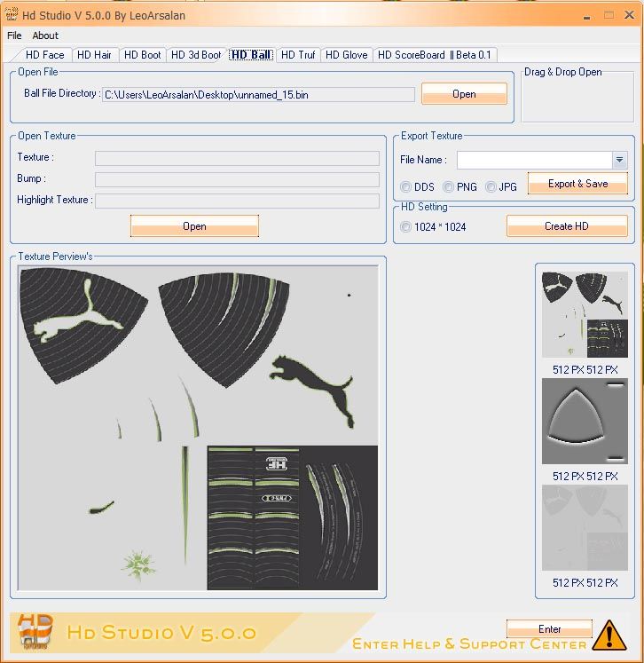The image size is (644, 663).
Task: Open the HD ScoreBoard Beta tab
Action: tap(435, 55)
